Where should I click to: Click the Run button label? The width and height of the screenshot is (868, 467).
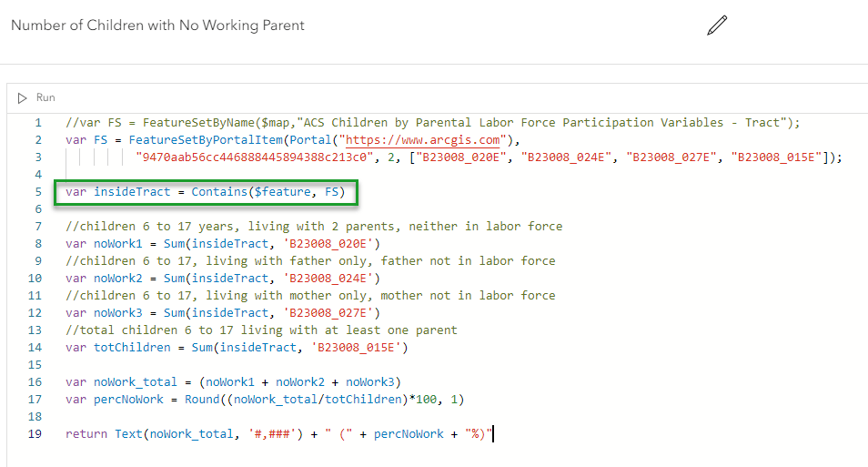pos(45,97)
